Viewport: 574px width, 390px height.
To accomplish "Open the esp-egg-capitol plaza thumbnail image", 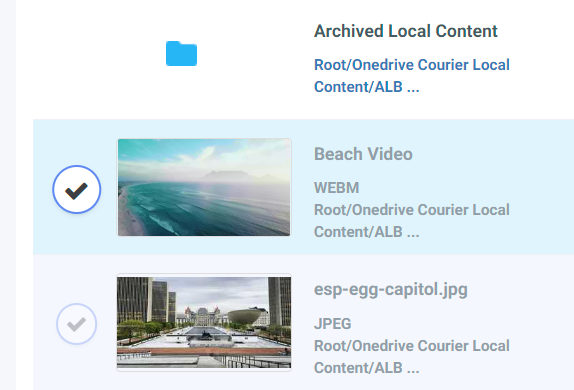I will click(x=204, y=322).
